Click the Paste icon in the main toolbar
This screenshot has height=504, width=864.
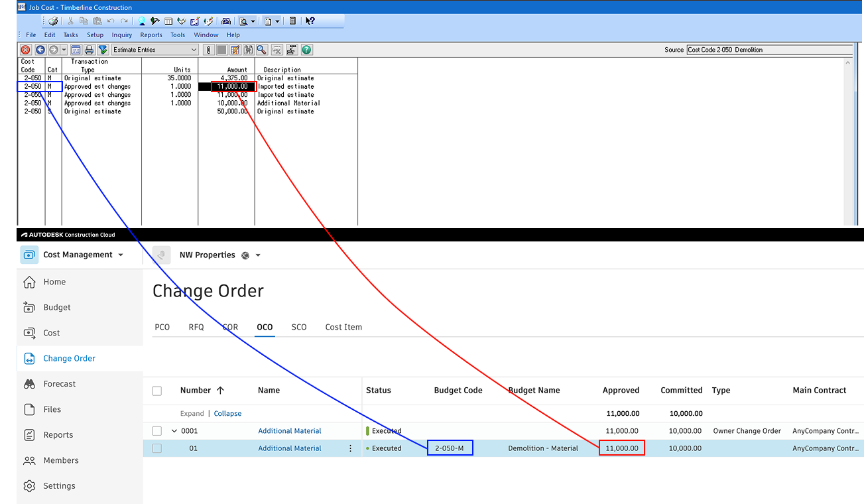click(x=97, y=21)
